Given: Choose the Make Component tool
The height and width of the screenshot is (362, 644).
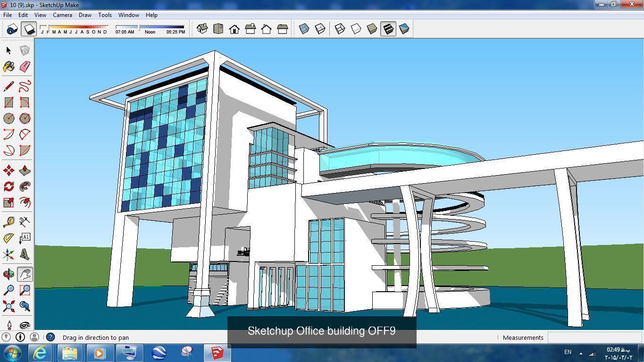Looking at the screenshot, I should pyautogui.click(x=25, y=51).
